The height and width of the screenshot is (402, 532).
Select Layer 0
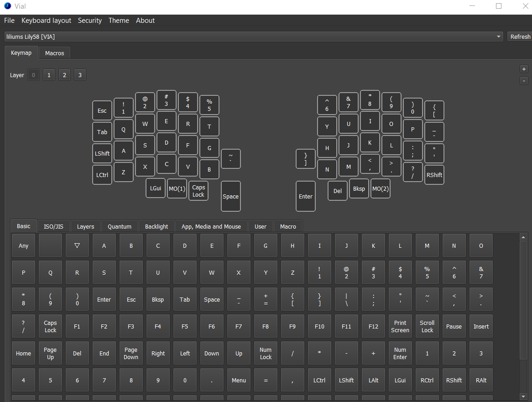pos(33,75)
